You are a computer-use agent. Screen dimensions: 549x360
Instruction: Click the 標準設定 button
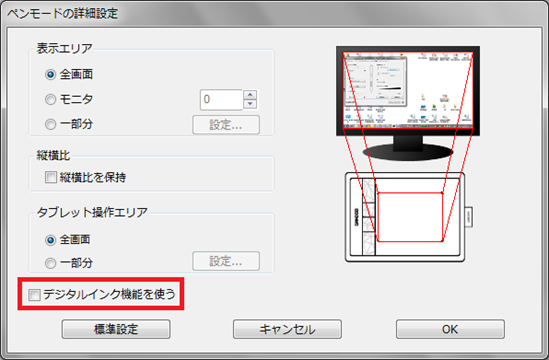pyautogui.click(x=116, y=329)
